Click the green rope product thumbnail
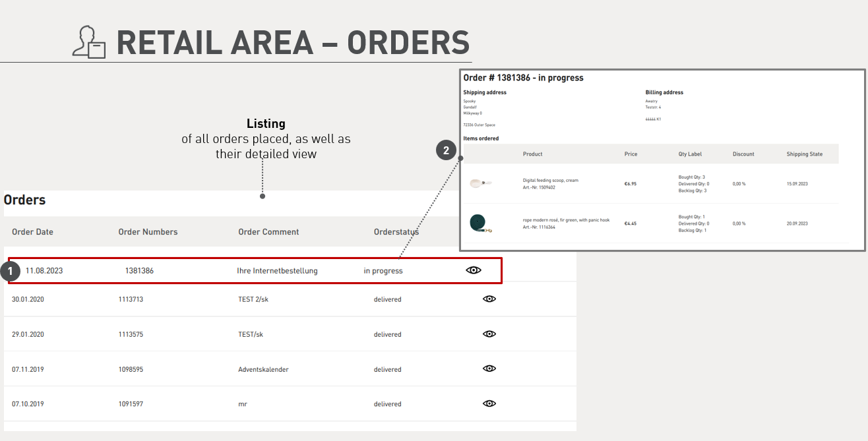868x441 pixels. coord(480,223)
